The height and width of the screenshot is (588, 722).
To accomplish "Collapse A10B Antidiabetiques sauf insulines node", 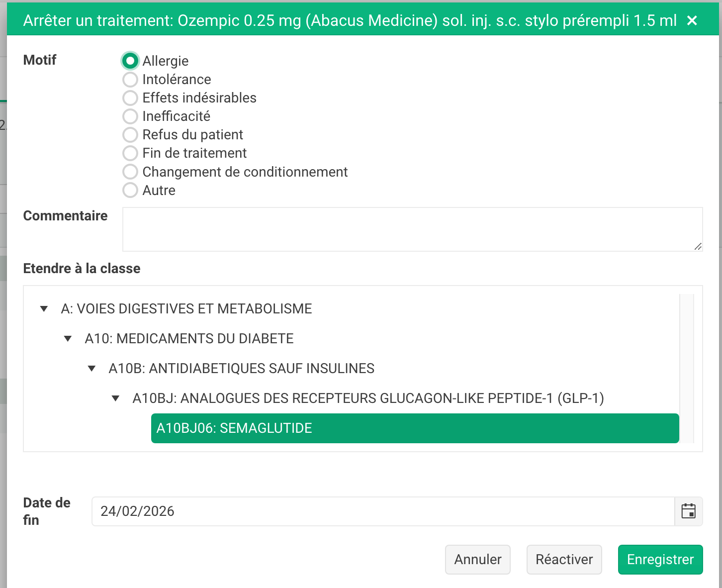I will 92,369.
